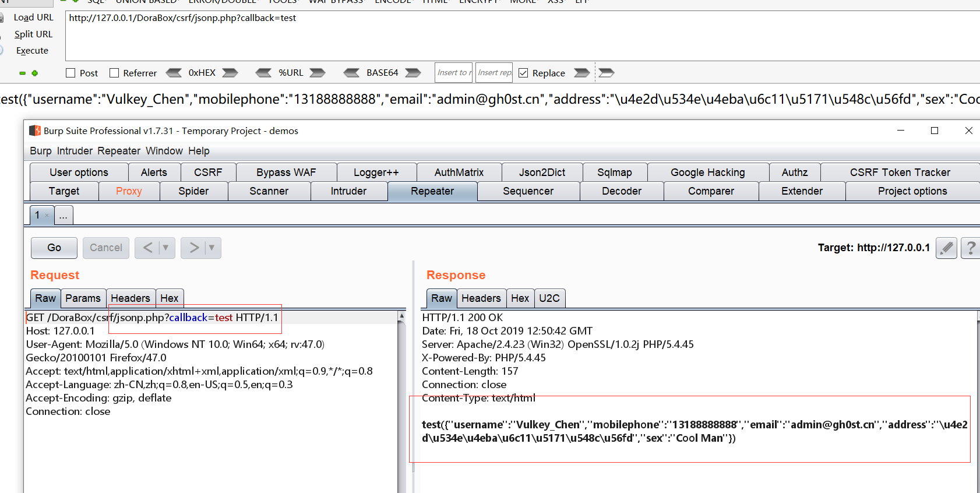The height and width of the screenshot is (493, 980).
Task: Click the 0xHEX encode right arrow
Action: coord(230,73)
